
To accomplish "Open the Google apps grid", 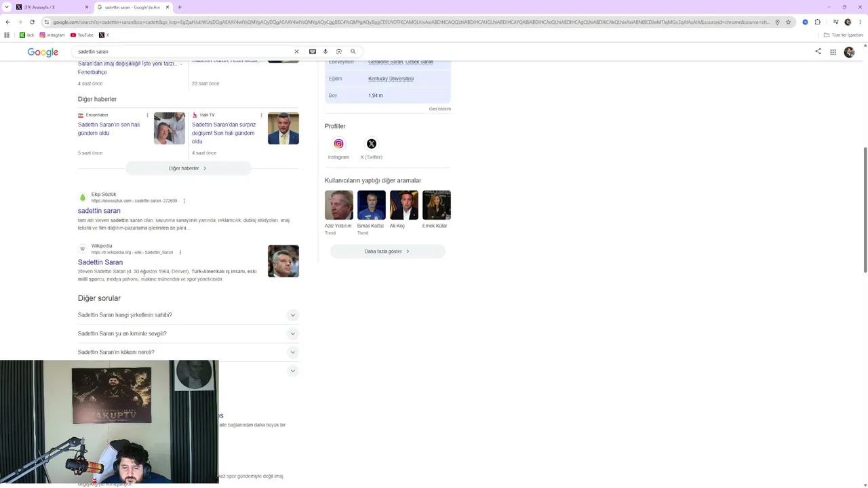I will point(833,52).
